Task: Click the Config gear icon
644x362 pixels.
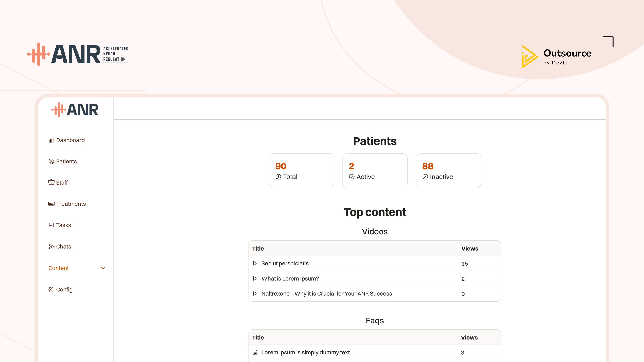Action: (51, 289)
